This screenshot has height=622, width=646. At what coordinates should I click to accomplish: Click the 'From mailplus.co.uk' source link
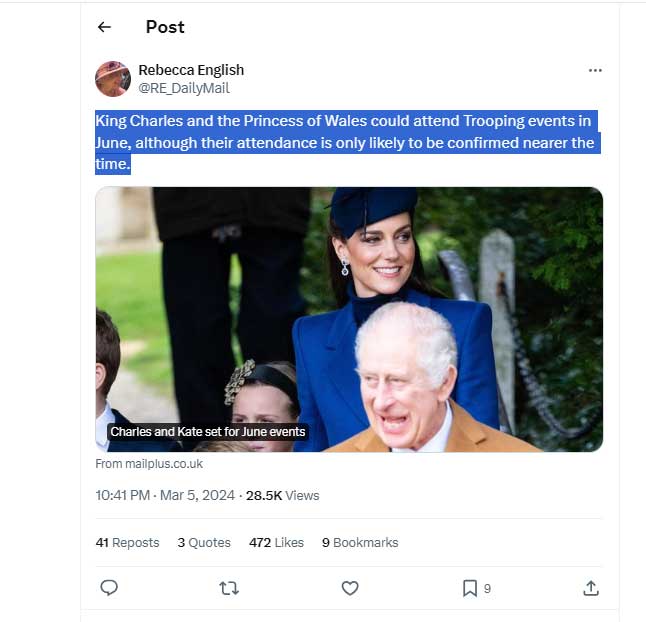(x=149, y=464)
